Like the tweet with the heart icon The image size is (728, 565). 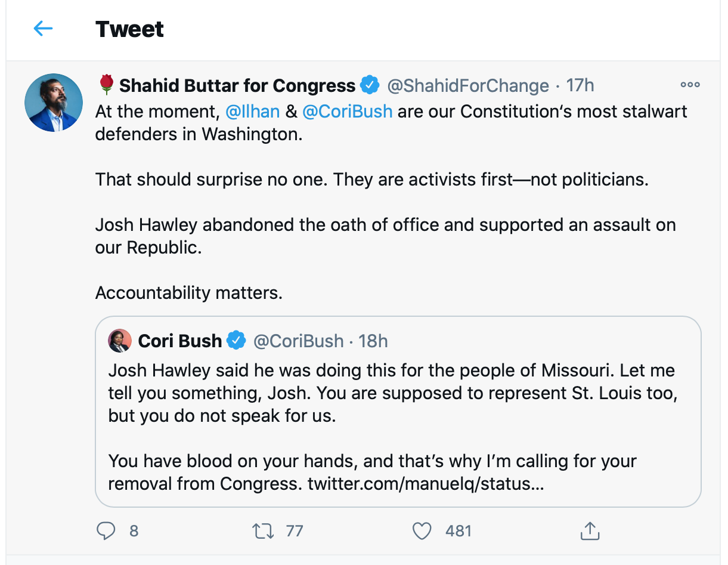coord(422,531)
